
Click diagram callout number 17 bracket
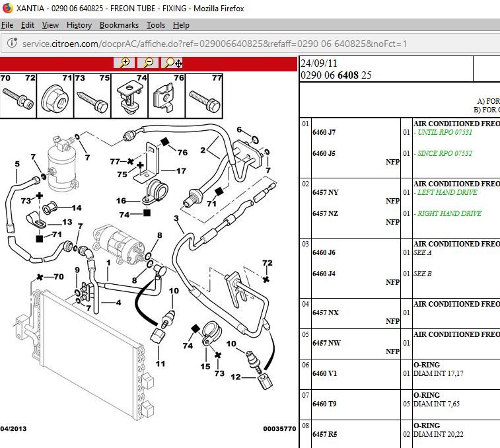181,170
